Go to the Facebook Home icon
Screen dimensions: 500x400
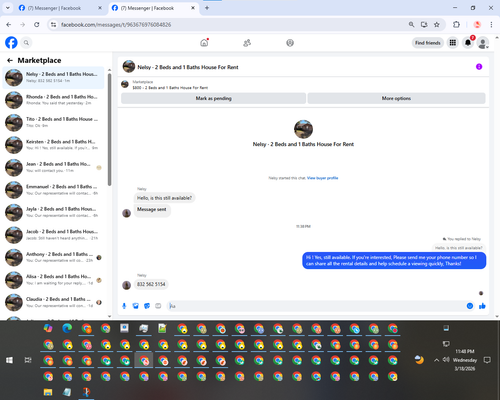tap(204, 43)
